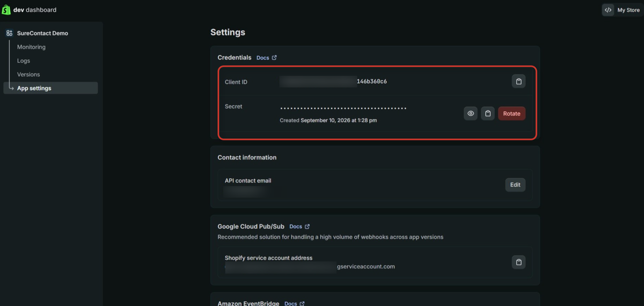The height and width of the screenshot is (306, 644).
Task: Open external link icon for Pub/Sub Docs
Action: (307, 227)
